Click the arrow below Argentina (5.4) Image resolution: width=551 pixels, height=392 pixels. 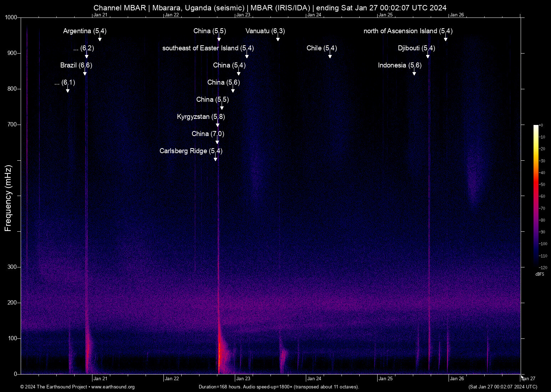tap(100, 39)
